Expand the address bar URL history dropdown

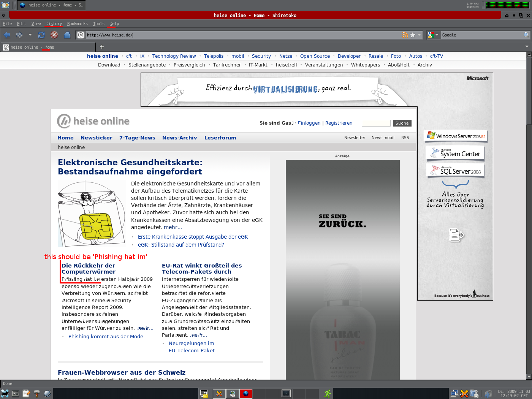click(420, 35)
